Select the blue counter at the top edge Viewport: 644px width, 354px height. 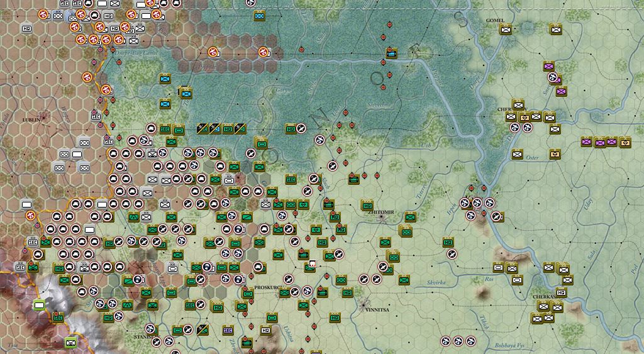coord(259,16)
